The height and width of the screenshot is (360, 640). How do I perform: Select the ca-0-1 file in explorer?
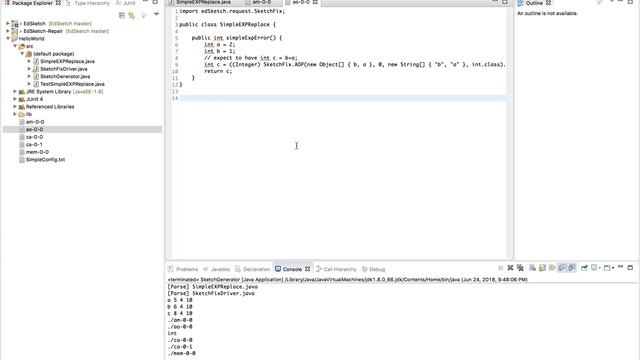pyautogui.click(x=34, y=144)
